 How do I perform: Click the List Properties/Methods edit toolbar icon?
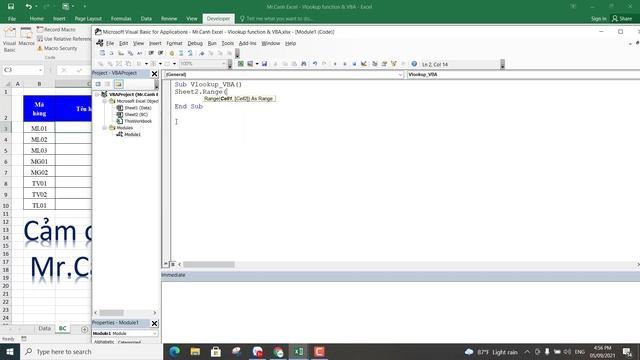click(102, 53)
